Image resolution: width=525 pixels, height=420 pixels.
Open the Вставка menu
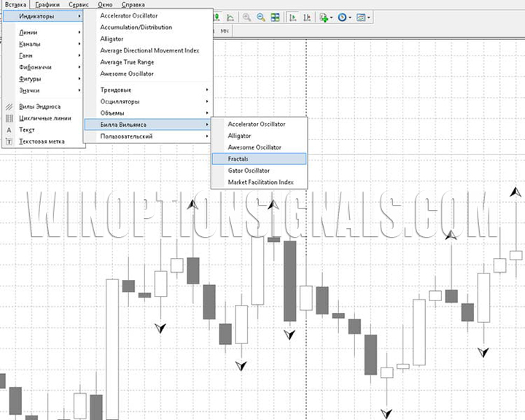coord(15,4)
